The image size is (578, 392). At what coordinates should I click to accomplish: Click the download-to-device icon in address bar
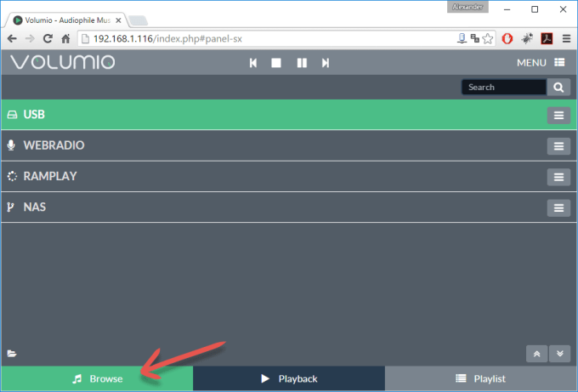click(462, 38)
